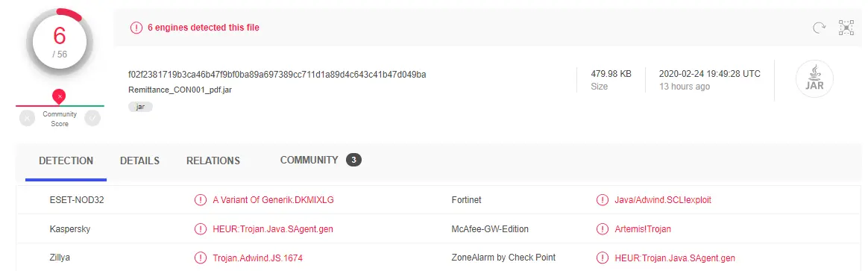Click the reanalyze refresh icon
The image size is (868, 271).
[x=819, y=28]
